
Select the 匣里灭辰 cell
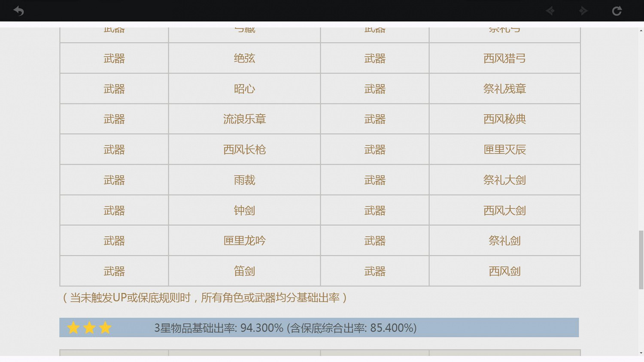(504, 150)
